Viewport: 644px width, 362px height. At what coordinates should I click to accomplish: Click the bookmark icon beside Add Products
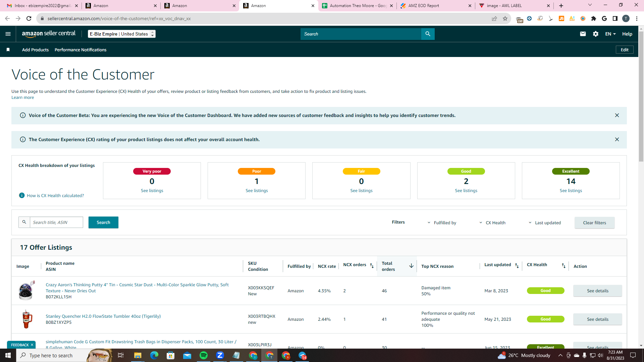tap(8, 50)
